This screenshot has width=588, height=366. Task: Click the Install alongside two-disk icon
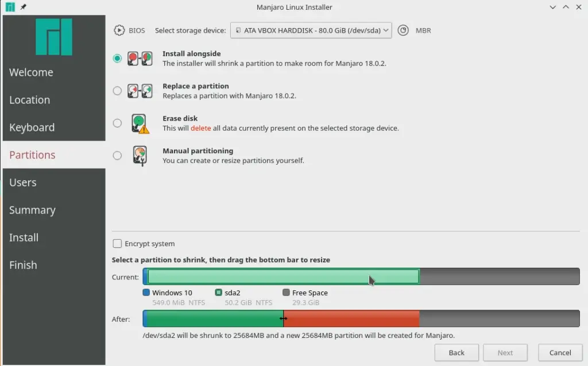tap(140, 59)
